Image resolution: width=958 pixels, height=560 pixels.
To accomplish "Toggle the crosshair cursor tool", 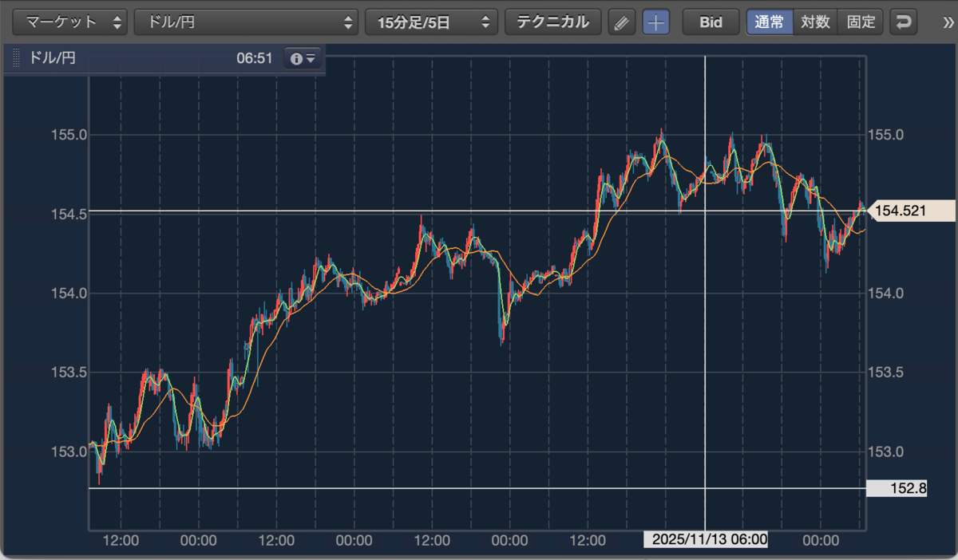I will (x=656, y=22).
